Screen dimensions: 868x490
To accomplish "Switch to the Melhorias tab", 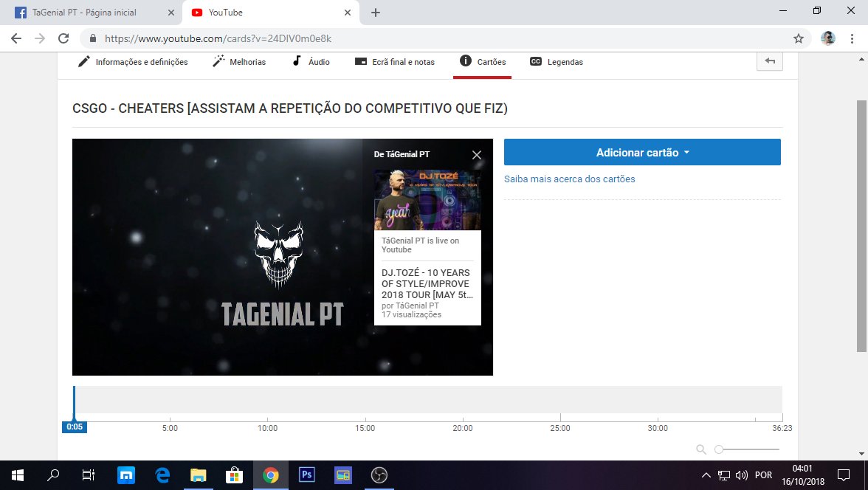I will [239, 62].
